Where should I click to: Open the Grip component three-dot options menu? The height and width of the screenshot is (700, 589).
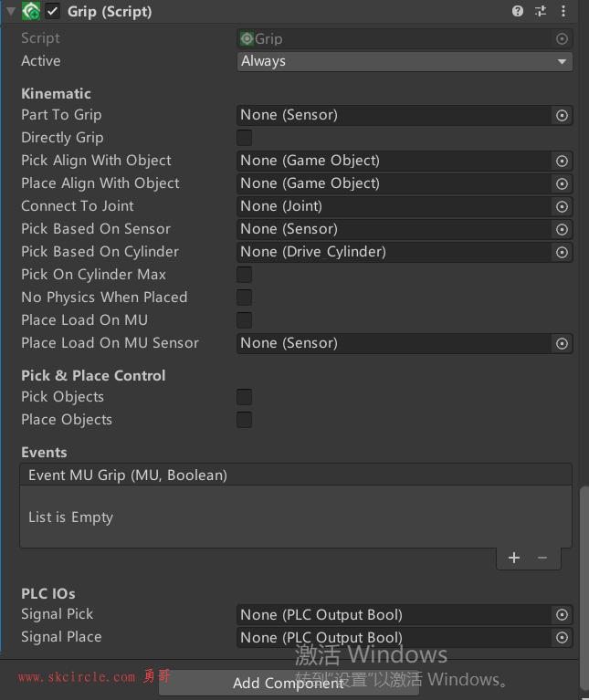(x=563, y=11)
